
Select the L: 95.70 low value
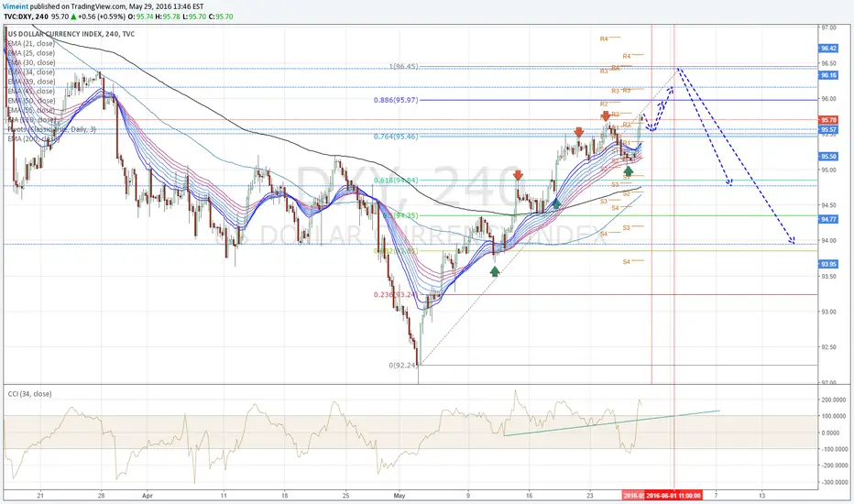click(194, 16)
